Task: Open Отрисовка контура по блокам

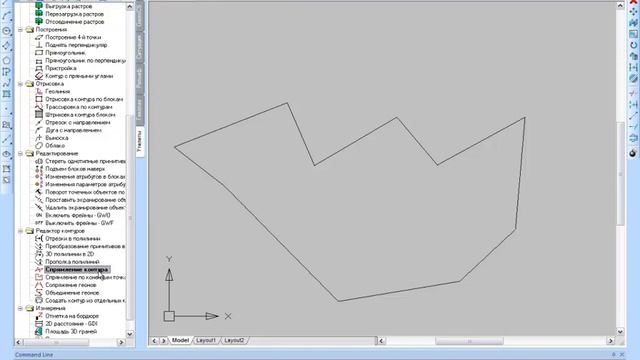Action: click(84, 99)
